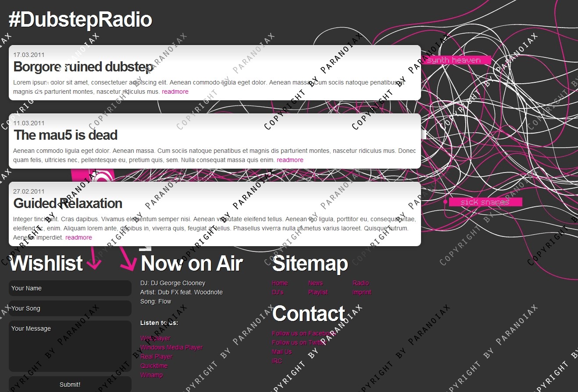Follow readmore link in The mau5 is dead post
The image size is (578, 392).
(x=290, y=160)
